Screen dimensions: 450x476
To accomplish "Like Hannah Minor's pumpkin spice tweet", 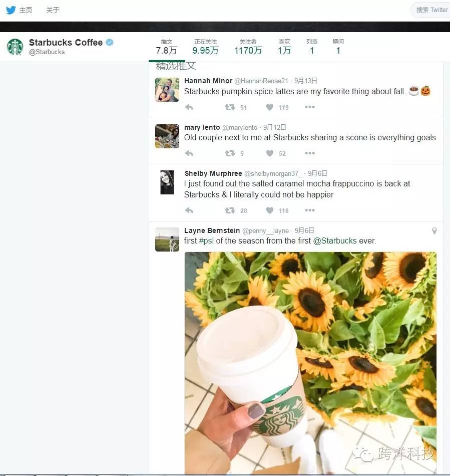I will (x=270, y=107).
